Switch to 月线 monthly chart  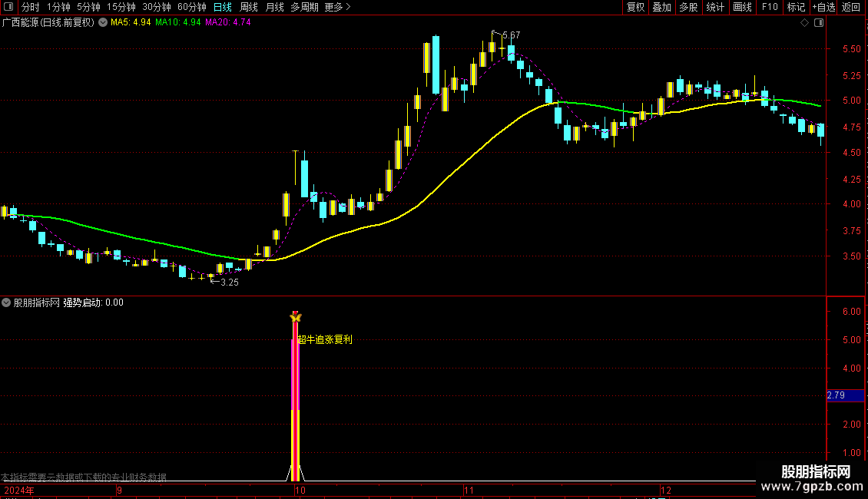274,7
